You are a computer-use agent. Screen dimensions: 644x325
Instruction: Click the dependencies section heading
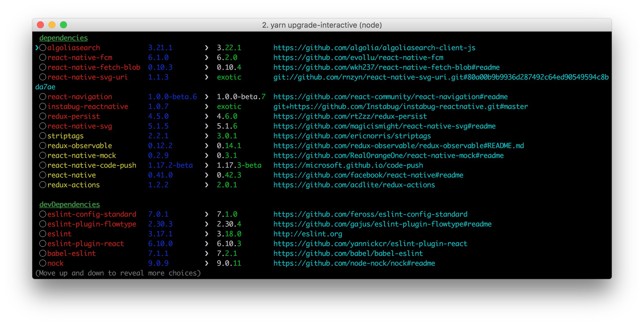tap(63, 38)
